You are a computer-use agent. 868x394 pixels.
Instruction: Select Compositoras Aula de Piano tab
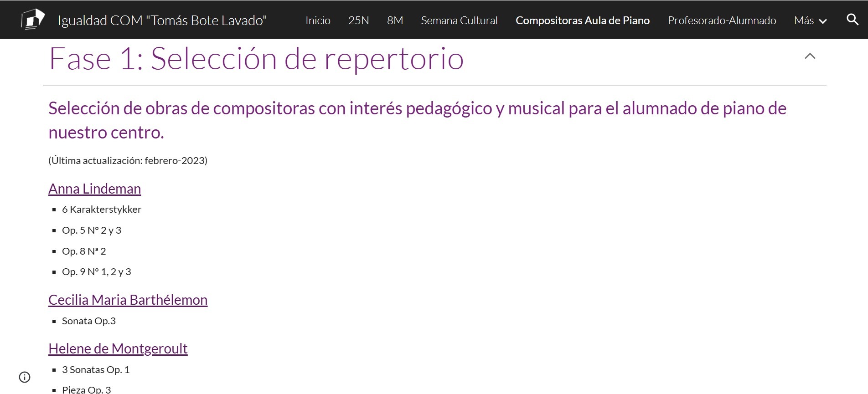582,20
